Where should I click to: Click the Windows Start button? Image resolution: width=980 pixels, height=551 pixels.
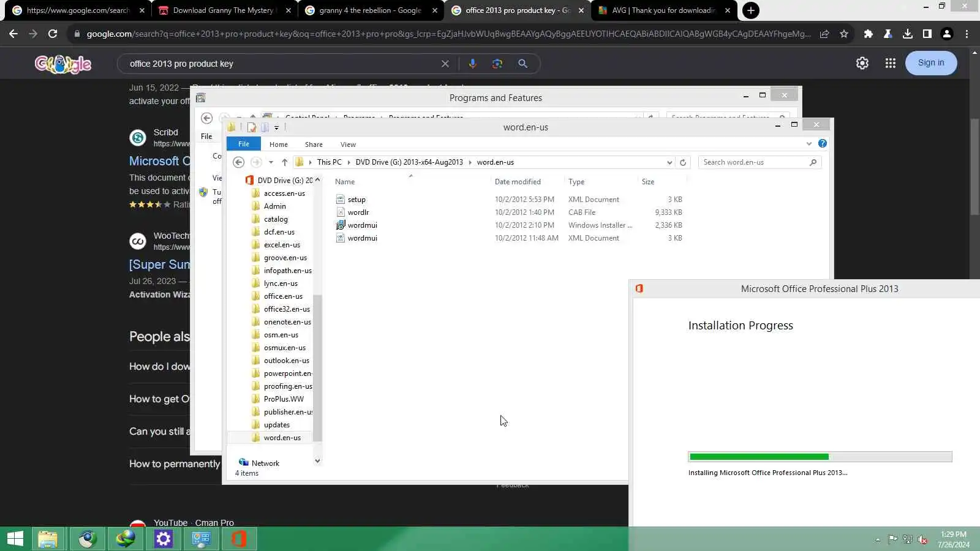point(15,539)
